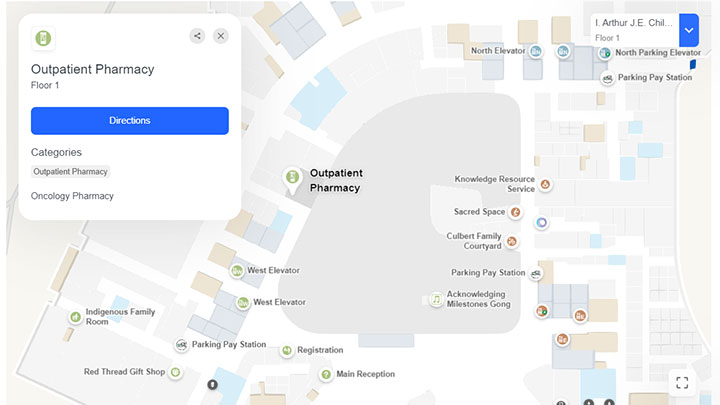Image resolution: width=720 pixels, height=405 pixels.
Task: Select the Outpatient Pharmacy map pin
Action: (292, 179)
